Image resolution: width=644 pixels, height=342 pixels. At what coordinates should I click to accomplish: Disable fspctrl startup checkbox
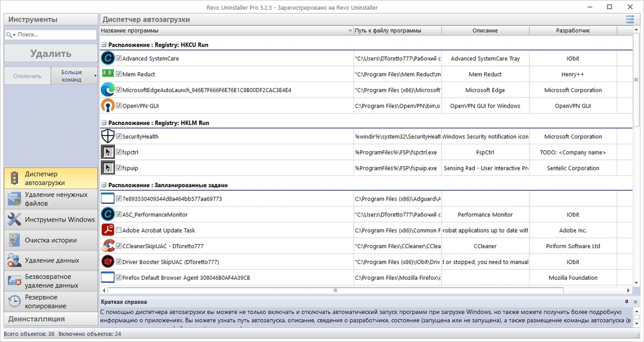pos(119,152)
